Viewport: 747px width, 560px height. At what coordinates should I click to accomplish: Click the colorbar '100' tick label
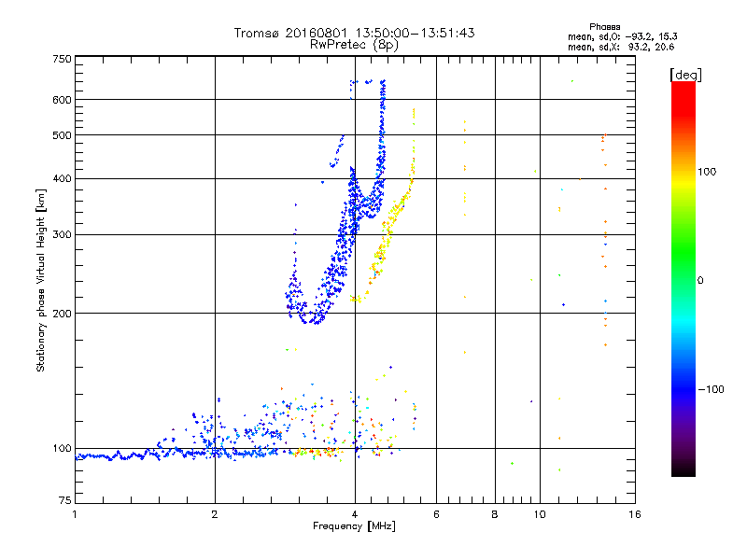pyautogui.click(x=707, y=172)
